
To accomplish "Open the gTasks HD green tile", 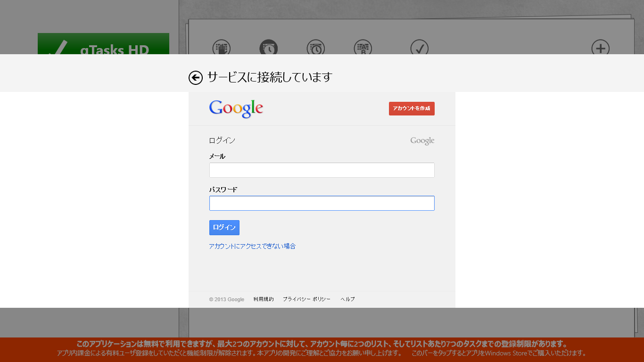I will click(x=103, y=44).
